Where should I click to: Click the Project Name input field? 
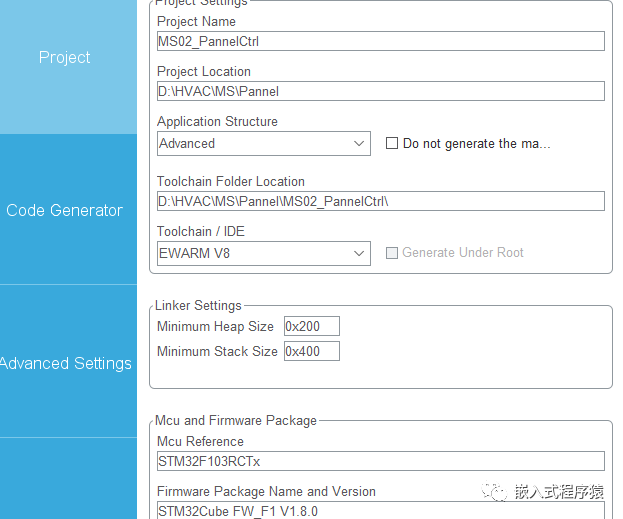(380, 41)
